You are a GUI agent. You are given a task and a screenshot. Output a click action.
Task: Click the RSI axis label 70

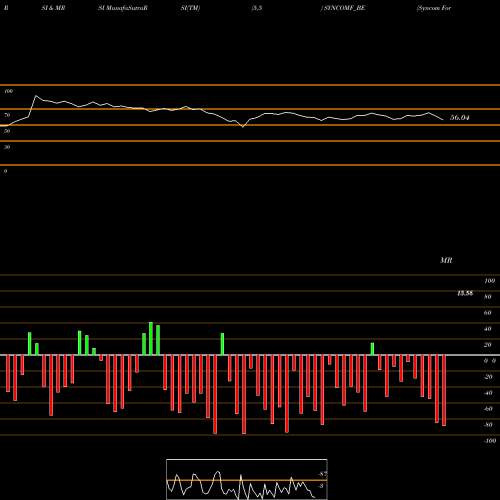(x=7, y=115)
